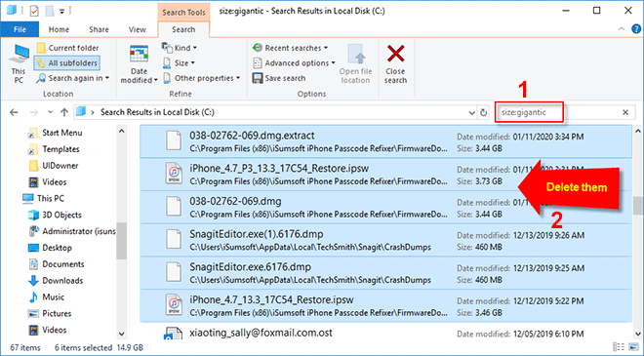Select SnagitEditor.exe(1).6176.dmp file
The width and height of the screenshot is (644, 356).
pos(385,240)
